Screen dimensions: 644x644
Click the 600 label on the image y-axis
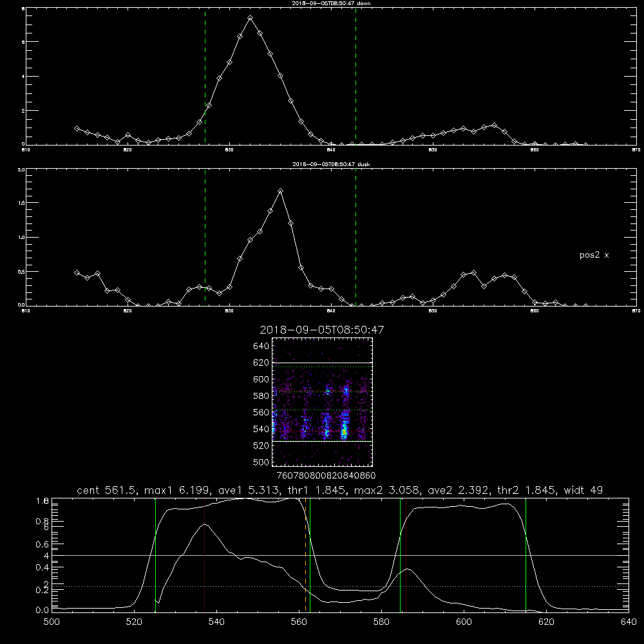(x=261, y=379)
